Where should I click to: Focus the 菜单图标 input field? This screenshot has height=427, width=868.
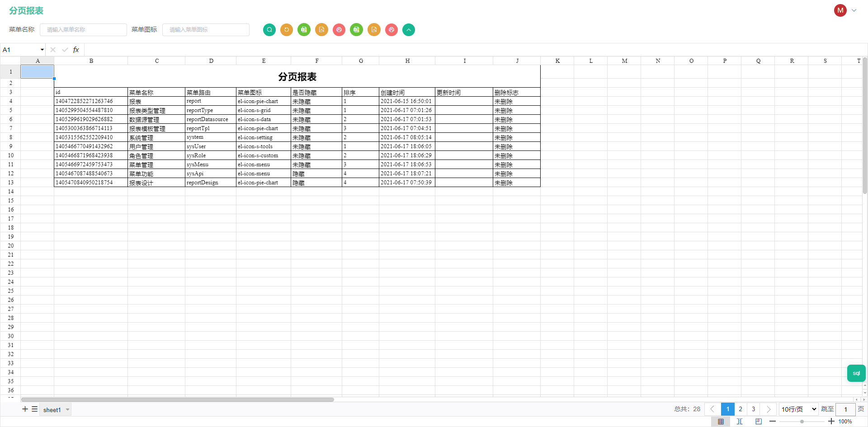point(206,30)
